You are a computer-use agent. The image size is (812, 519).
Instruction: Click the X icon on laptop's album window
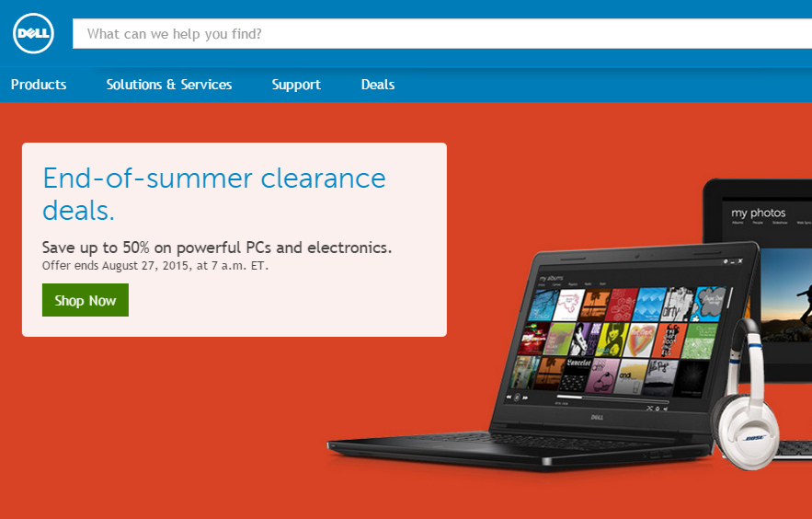[740, 261]
